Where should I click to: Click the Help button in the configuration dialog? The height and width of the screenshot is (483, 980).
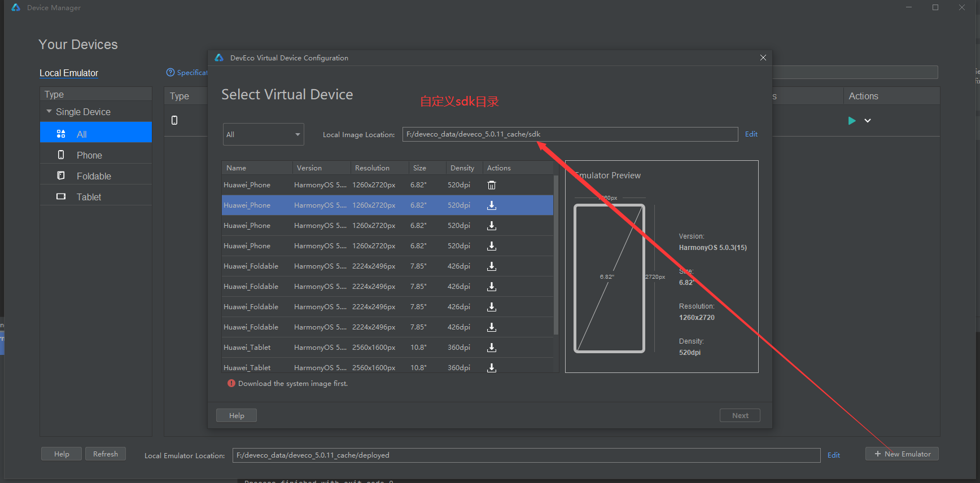(x=237, y=415)
